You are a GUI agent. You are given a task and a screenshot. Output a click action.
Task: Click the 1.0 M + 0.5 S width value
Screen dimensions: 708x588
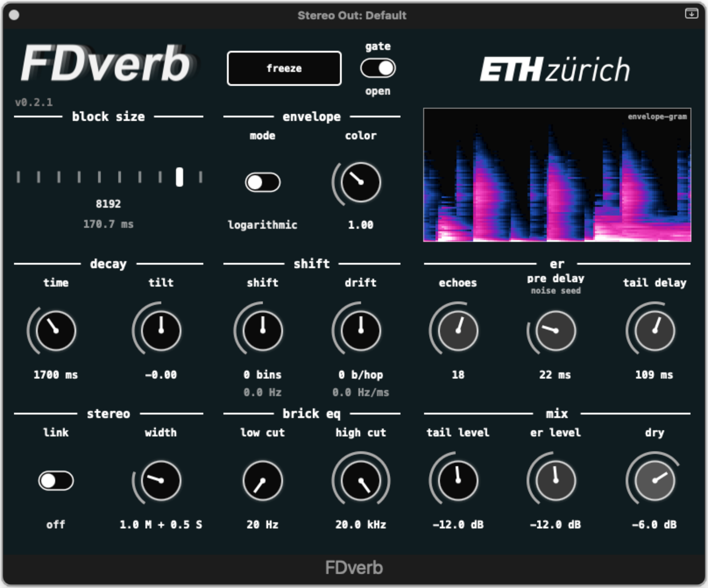pyautogui.click(x=161, y=524)
